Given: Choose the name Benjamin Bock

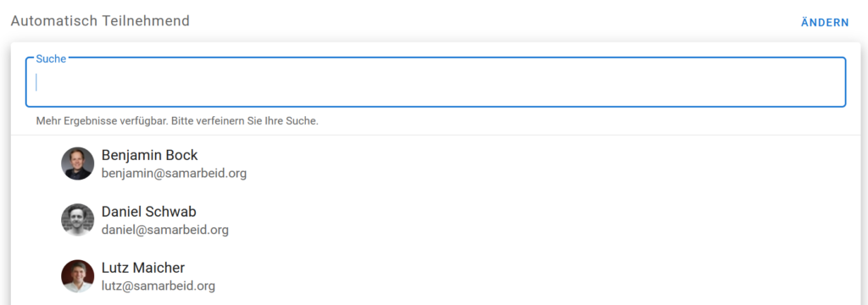Looking at the screenshot, I should tap(149, 155).
